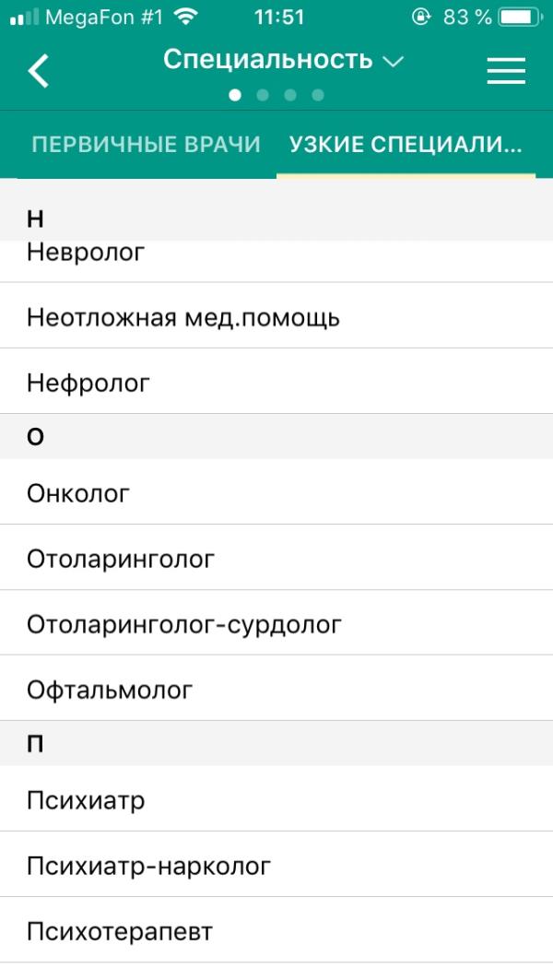The height and width of the screenshot is (980, 553).
Task: Select Неотложная мед.помощь specialty
Action: (276, 315)
